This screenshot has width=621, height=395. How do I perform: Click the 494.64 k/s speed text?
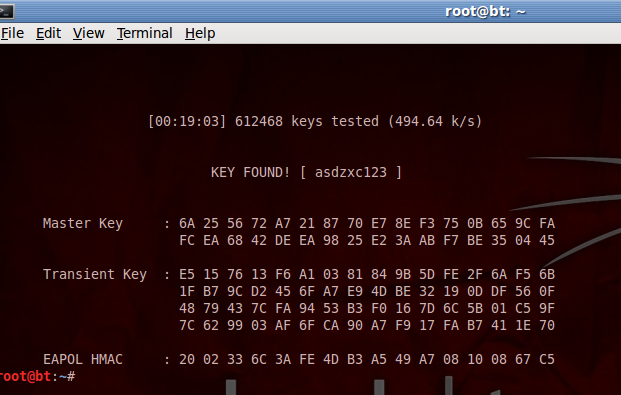[x=434, y=121]
